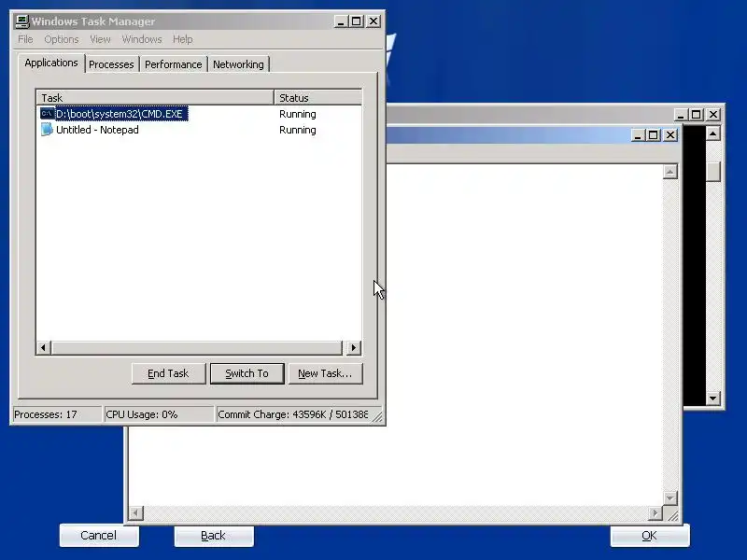The image size is (747, 560).
Task: Click Notepad vertical scrollbar down arrow
Action: pos(670,498)
